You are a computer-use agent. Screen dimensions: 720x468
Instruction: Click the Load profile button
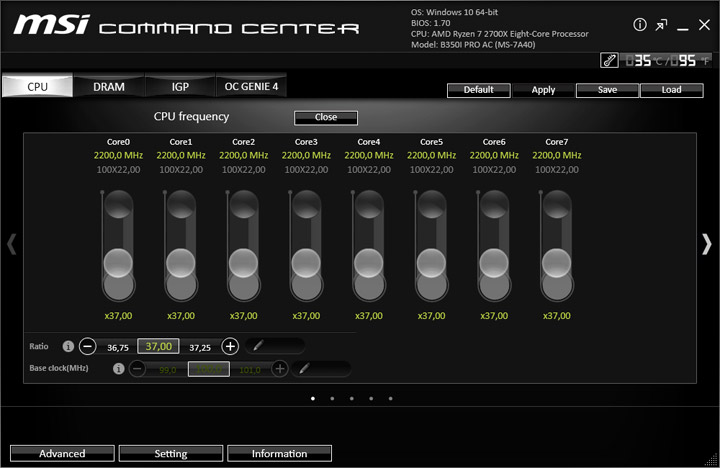[671, 90]
